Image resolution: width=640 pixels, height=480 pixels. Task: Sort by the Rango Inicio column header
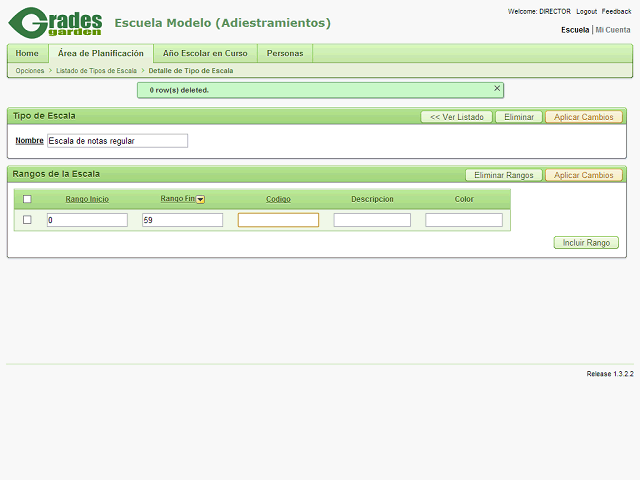[x=87, y=199]
